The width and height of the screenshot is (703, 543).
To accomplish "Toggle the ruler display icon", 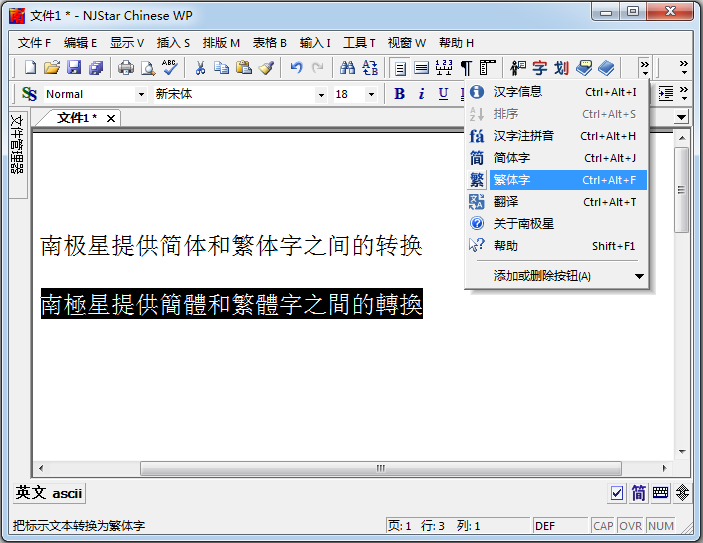I will coord(444,68).
